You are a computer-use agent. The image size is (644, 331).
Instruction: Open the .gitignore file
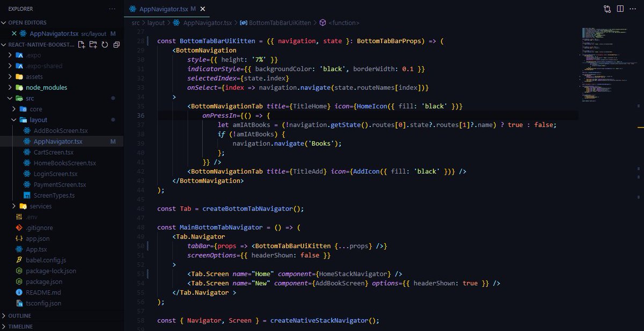(x=39, y=227)
